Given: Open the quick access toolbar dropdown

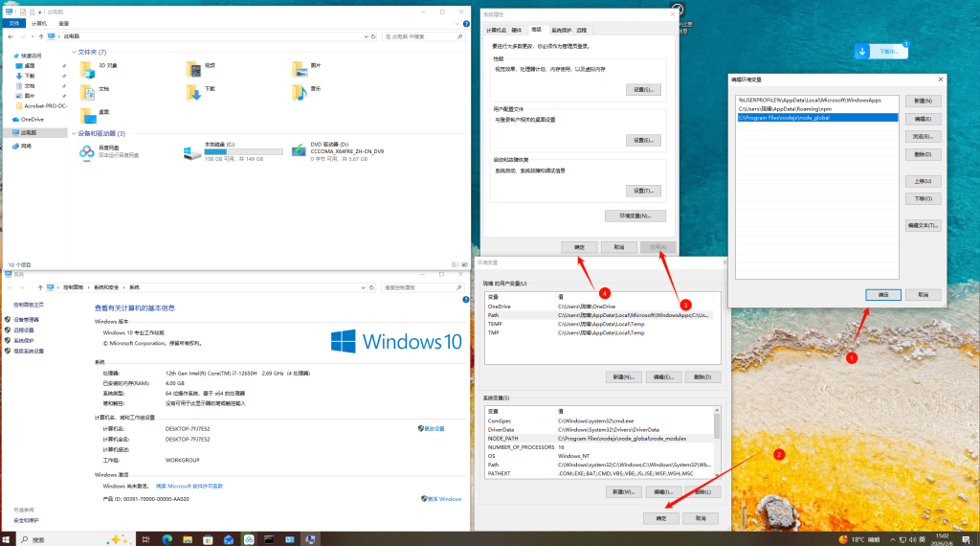Looking at the screenshot, I should pyautogui.click(x=40, y=11).
